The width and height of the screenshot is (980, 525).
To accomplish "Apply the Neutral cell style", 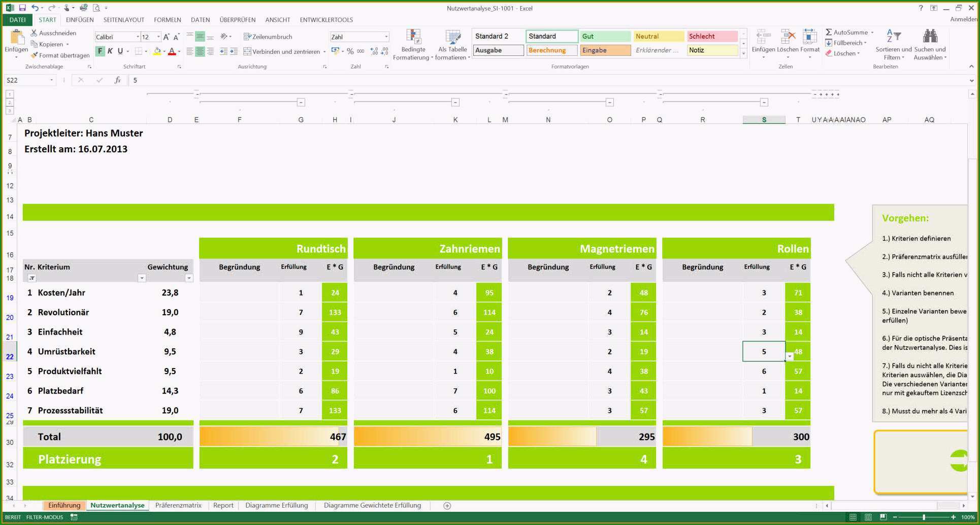I will click(x=659, y=36).
